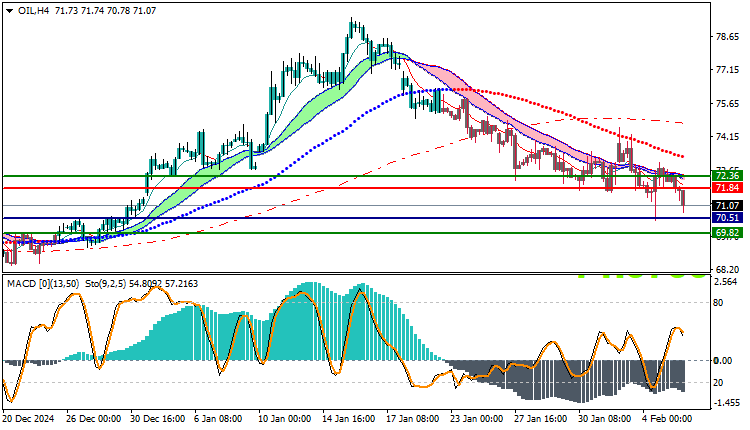Select the stochastic values 54.8092 57.2163
Screen dimensions: 750x430
(164, 284)
